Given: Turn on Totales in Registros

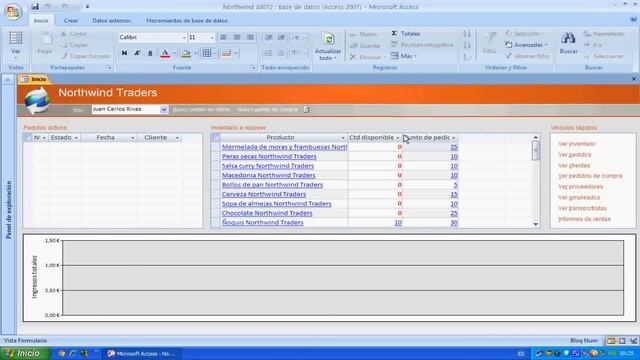Looking at the screenshot, I should [406, 33].
